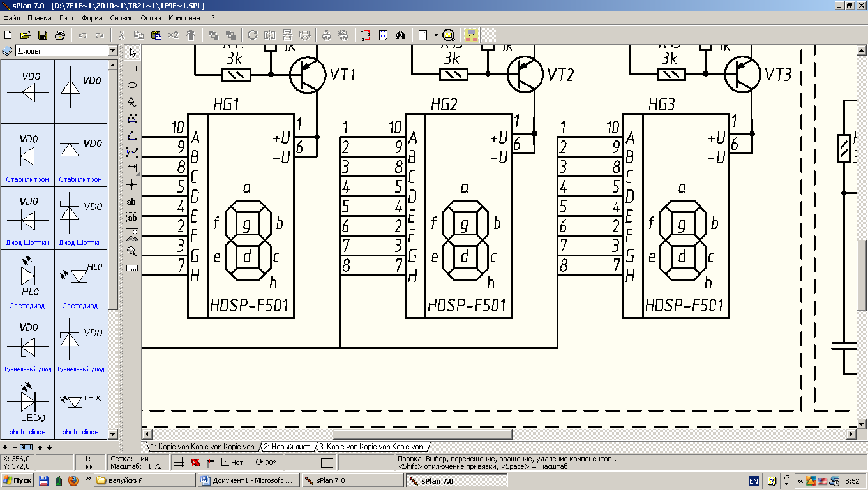Duplicate selection with the x2 icon
The width and height of the screenshot is (868, 490).
pos(173,35)
